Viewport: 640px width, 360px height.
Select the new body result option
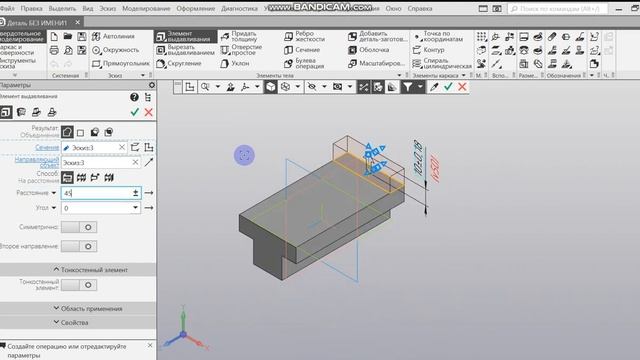pyautogui.click(x=81, y=133)
